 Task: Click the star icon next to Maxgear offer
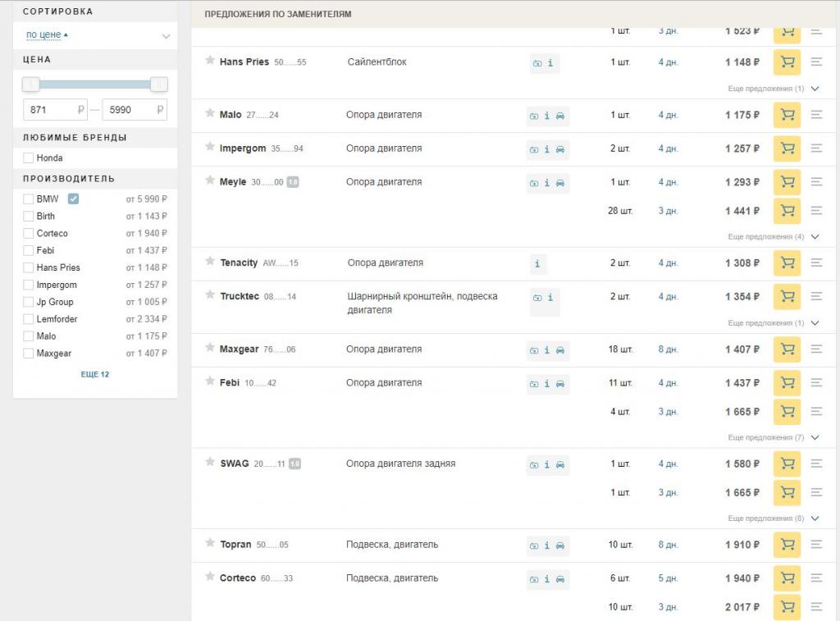pos(210,348)
